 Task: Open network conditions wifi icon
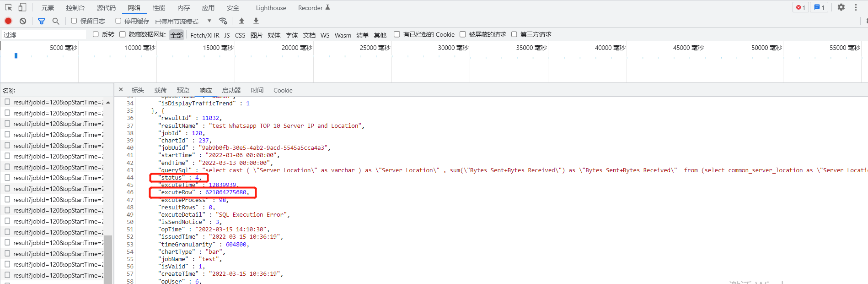point(223,21)
